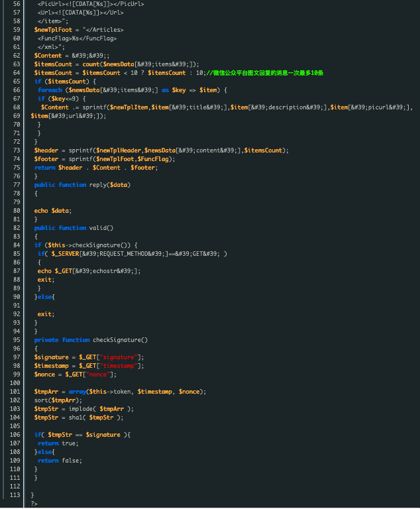Click line number 100 in the gutter
This screenshot has width=420, height=509.
[x=15, y=383]
